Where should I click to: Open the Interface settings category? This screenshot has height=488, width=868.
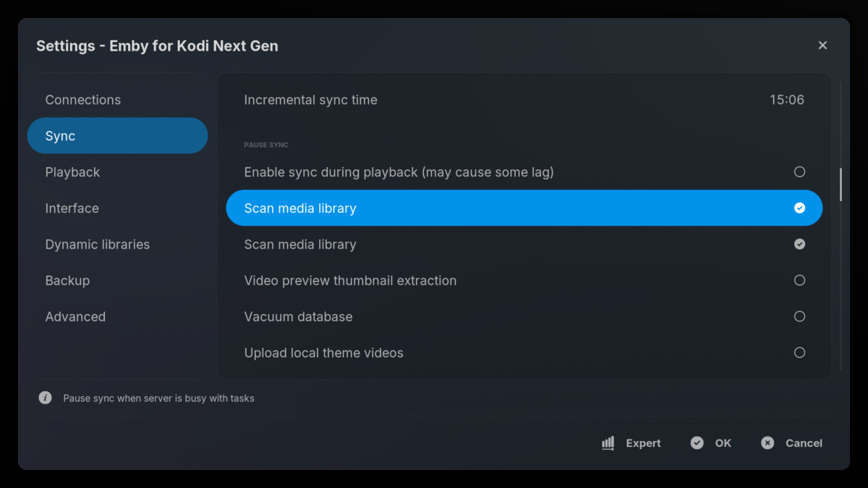tap(72, 208)
